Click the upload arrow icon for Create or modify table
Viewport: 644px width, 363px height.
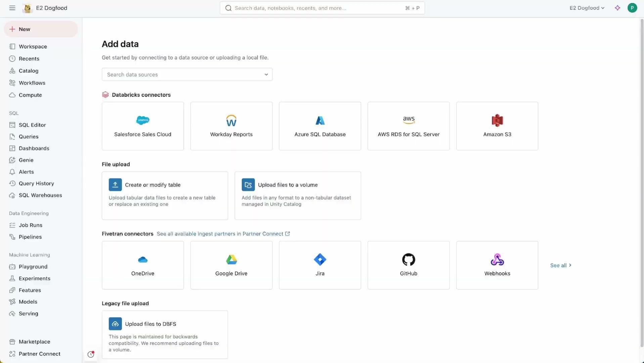(115, 185)
